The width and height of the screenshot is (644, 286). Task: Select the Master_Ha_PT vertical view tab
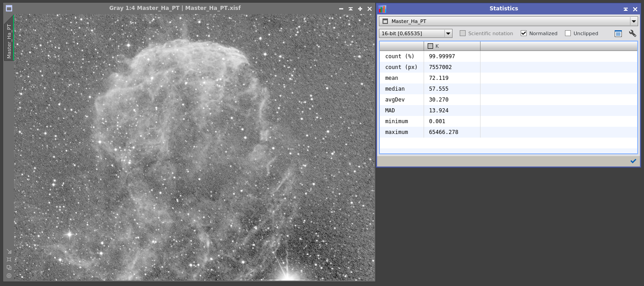point(9,39)
